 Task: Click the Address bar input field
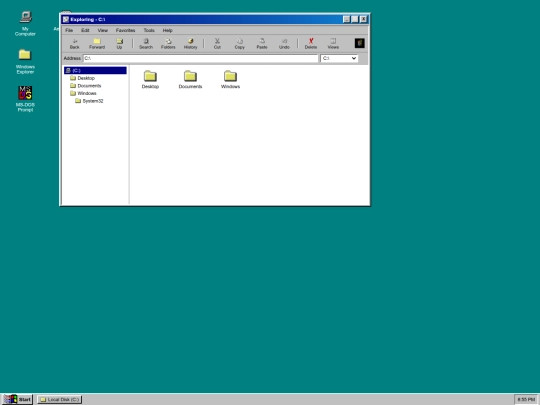[x=200, y=58]
